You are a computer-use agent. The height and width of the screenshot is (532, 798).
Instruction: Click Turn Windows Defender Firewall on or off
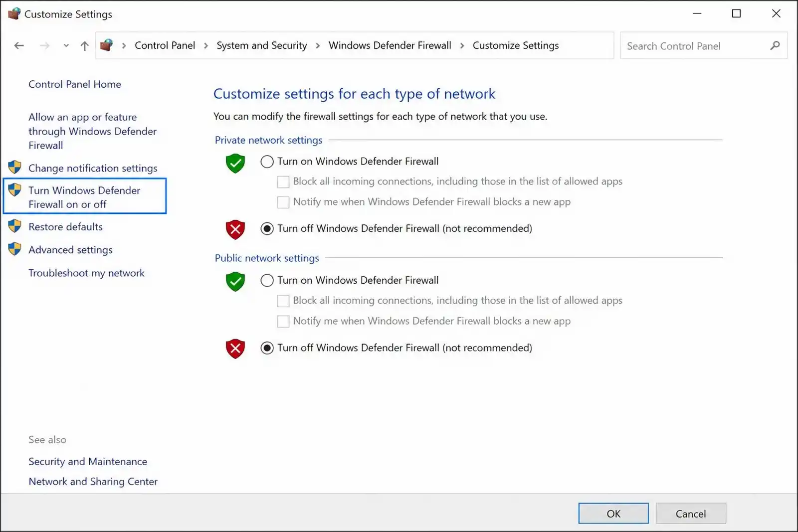[84, 197]
